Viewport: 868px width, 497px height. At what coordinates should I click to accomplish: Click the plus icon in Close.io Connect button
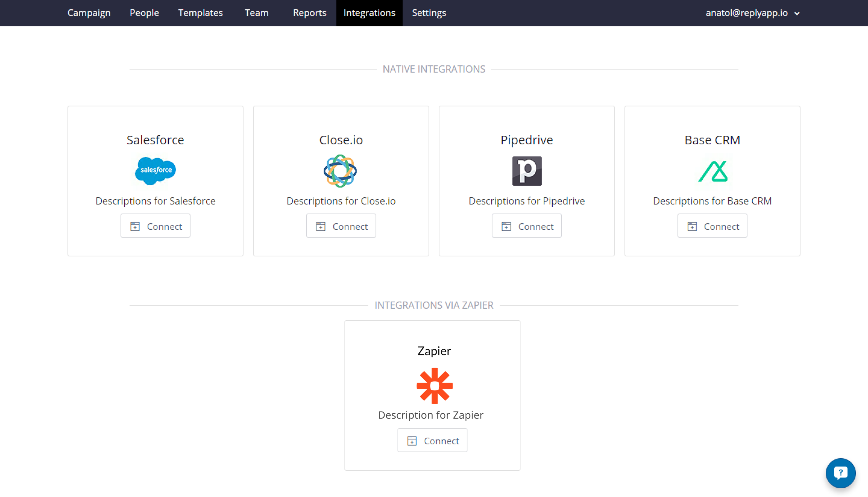320,226
